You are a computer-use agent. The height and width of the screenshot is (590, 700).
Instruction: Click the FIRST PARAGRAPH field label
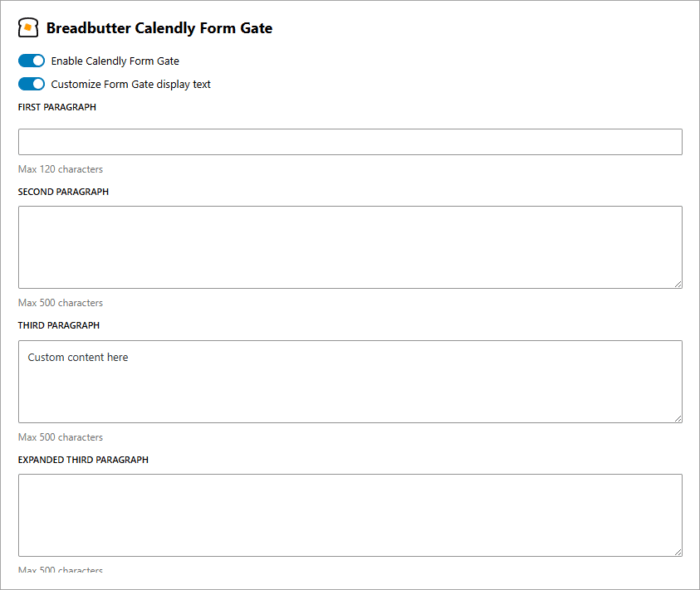tap(57, 107)
